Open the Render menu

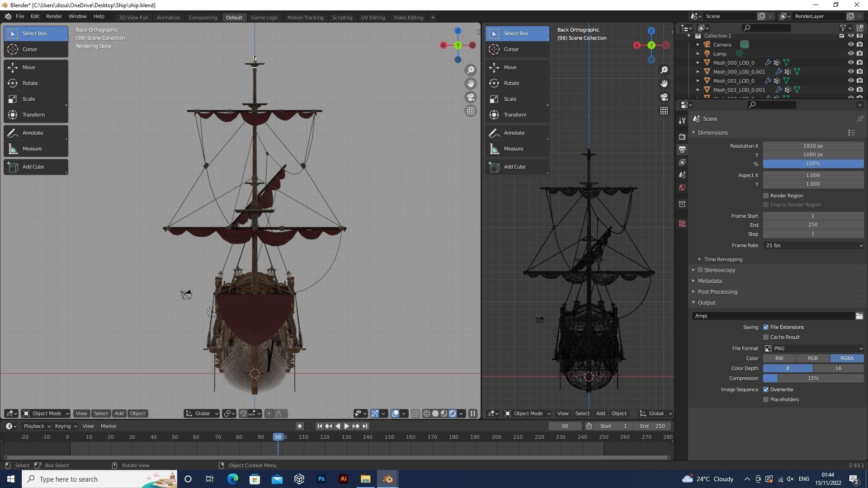pyautogui.click(x=54, y=16)
